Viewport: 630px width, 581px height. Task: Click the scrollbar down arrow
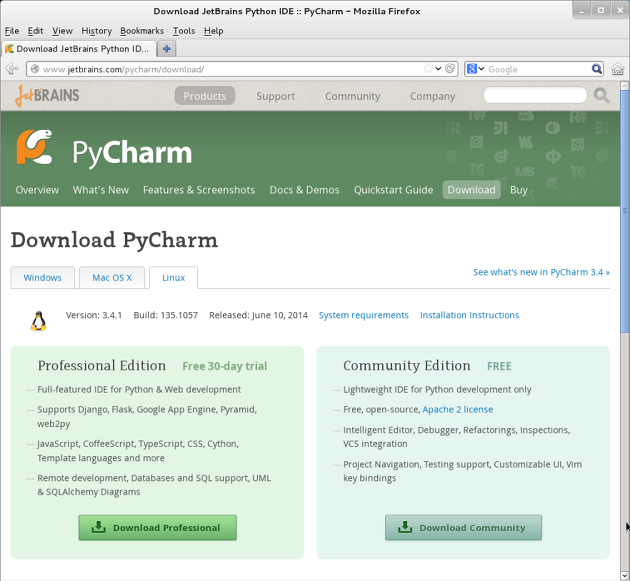[624, 575]
